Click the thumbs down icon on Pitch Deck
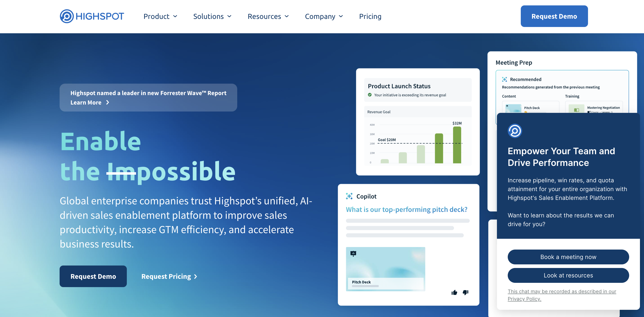 tap(465, 292)
